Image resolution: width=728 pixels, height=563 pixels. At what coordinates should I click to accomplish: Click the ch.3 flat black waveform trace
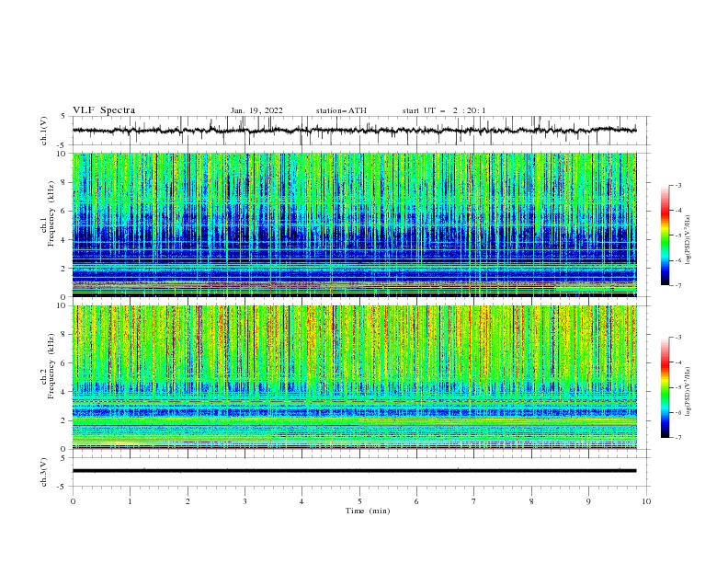click(x=354, y=471)
